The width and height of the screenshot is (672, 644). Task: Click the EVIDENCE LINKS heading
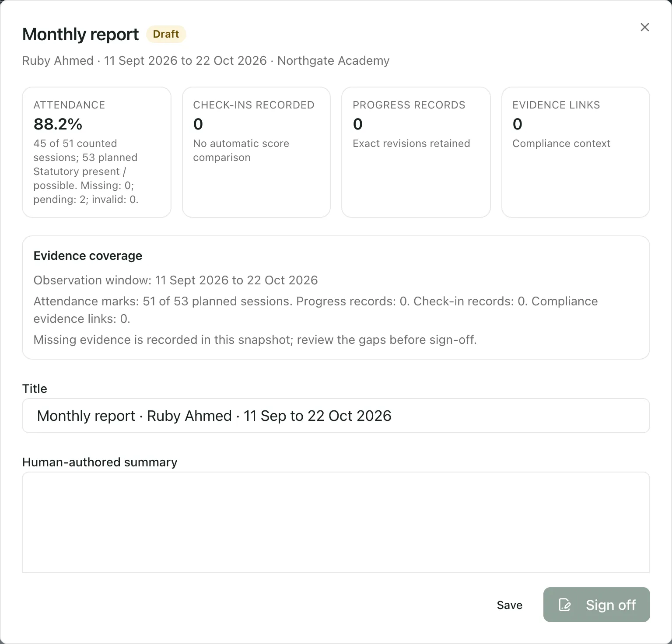[556, 105]
